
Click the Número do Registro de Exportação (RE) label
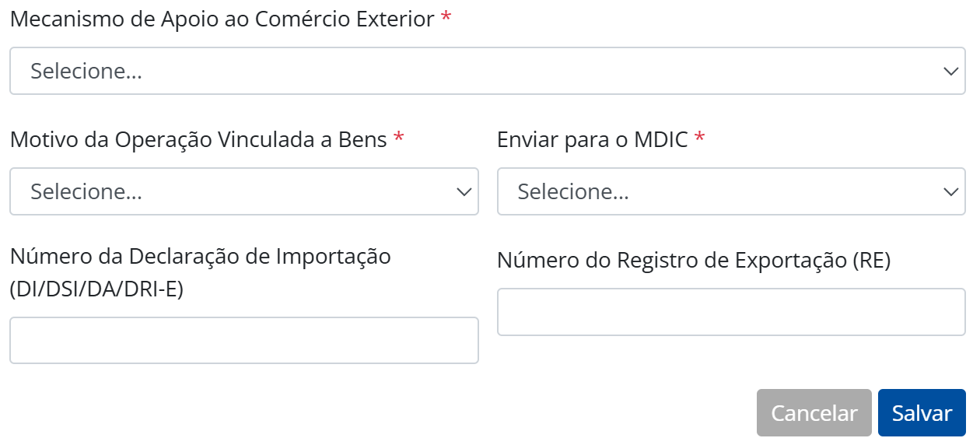click(694, 261)
